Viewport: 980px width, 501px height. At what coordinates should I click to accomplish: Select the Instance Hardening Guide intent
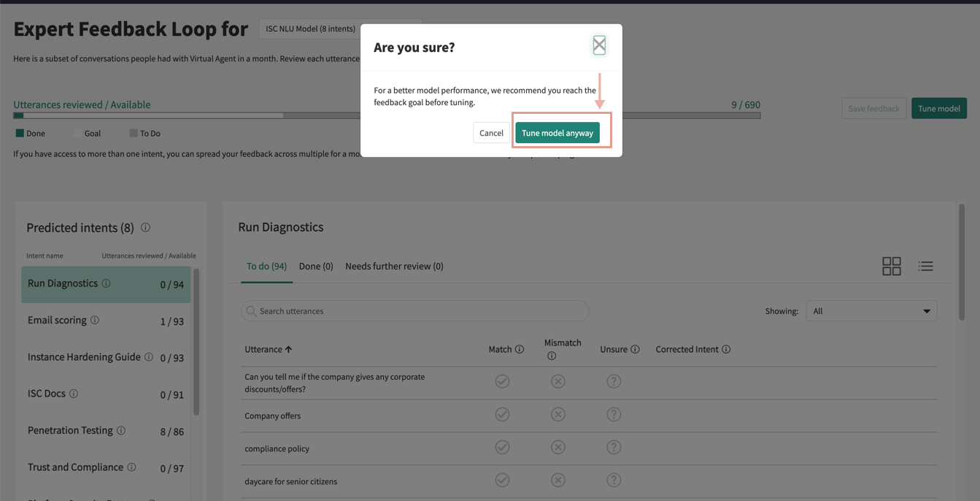tap(106, 357)
